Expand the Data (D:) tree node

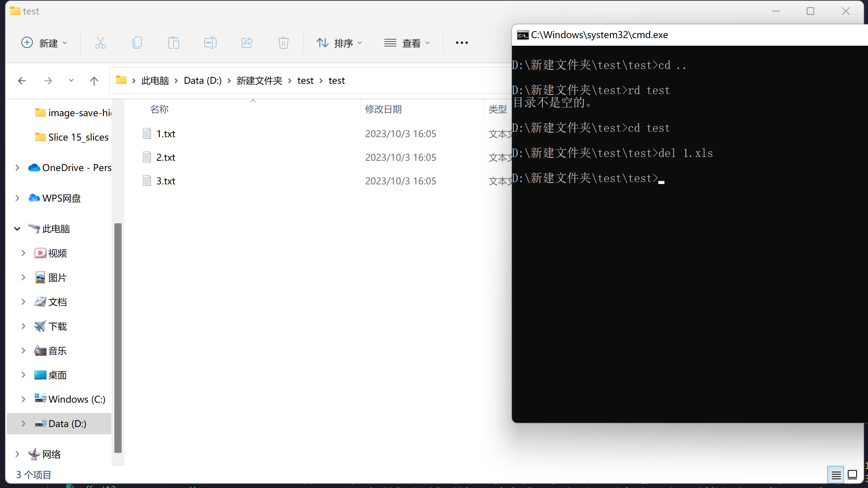[x=23, y=424]
